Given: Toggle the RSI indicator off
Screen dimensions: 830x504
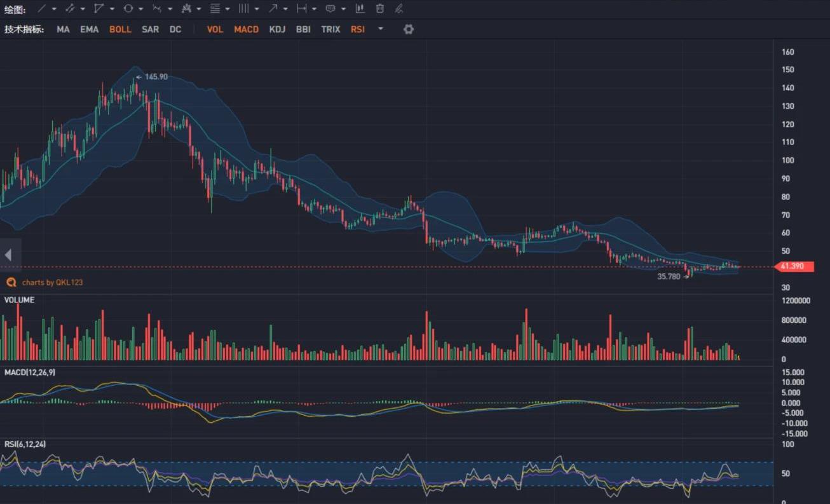Looking at the screenshot, I should (358, 29).
